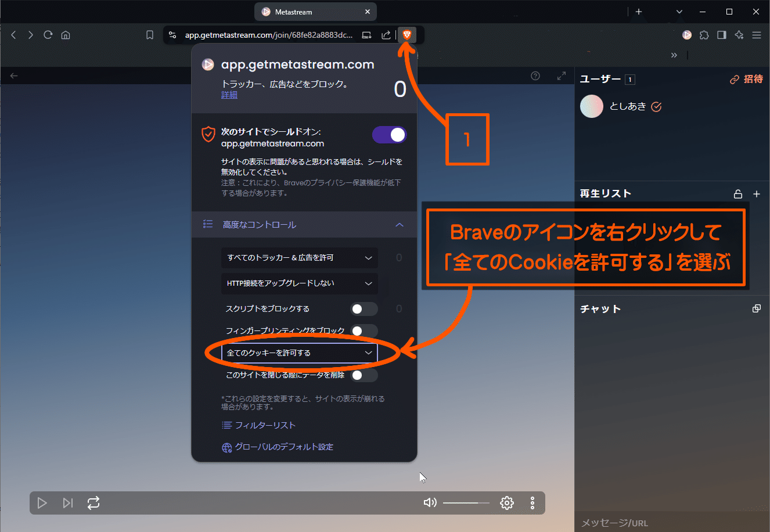The height and width of the screenshot is (532, 770).
Task: Click the 詳細 link in Shields panel
Action: coord(229,95)
